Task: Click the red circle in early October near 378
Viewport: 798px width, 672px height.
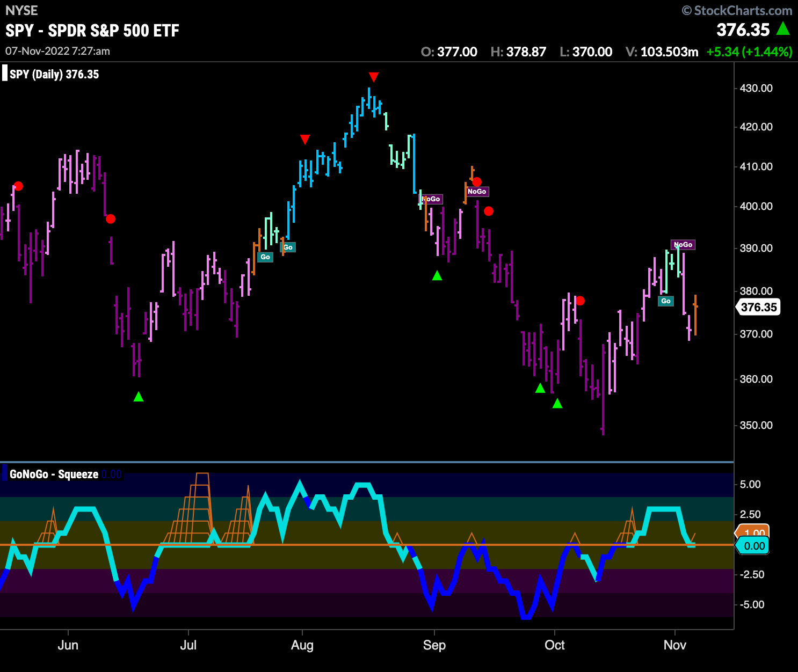Action: click(x=580, y=301)
